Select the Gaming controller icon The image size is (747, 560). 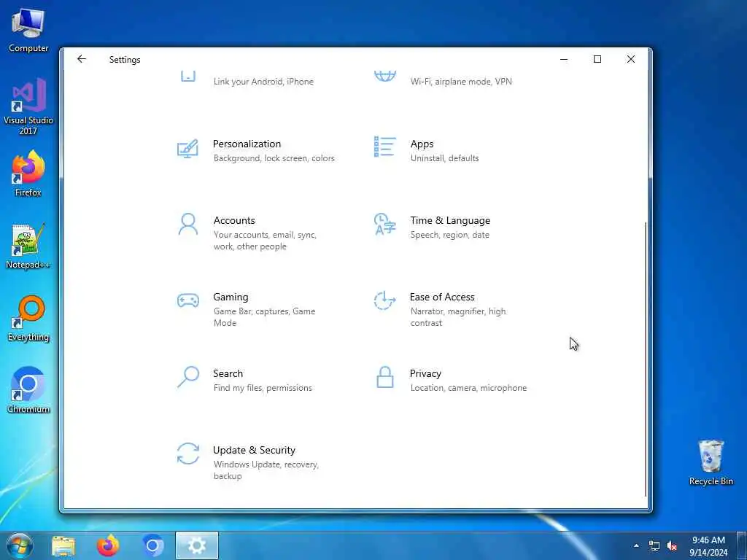187,300
